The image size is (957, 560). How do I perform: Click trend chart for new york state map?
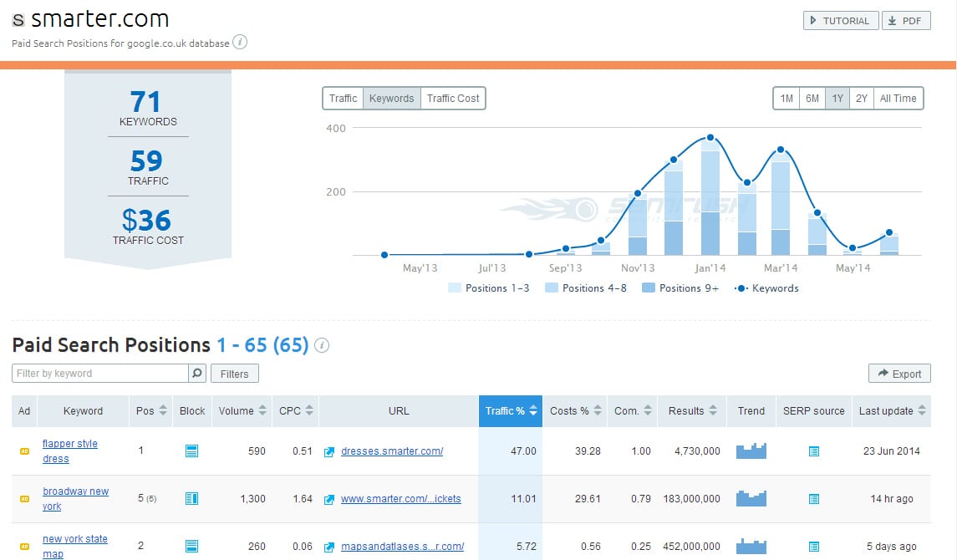pyautogui.click(x=751, y=546)
